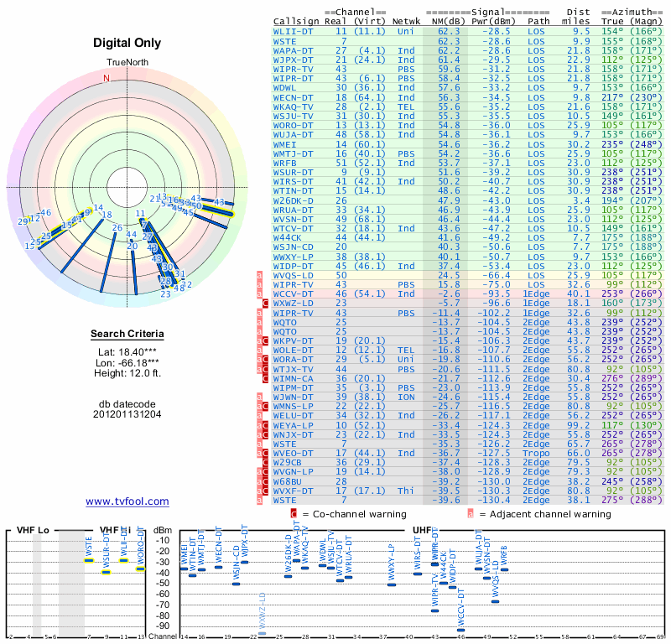Select callsign WNJX-DT
Image resolution: width=671 pixels, height=644 pixels.
pos(293,434)
